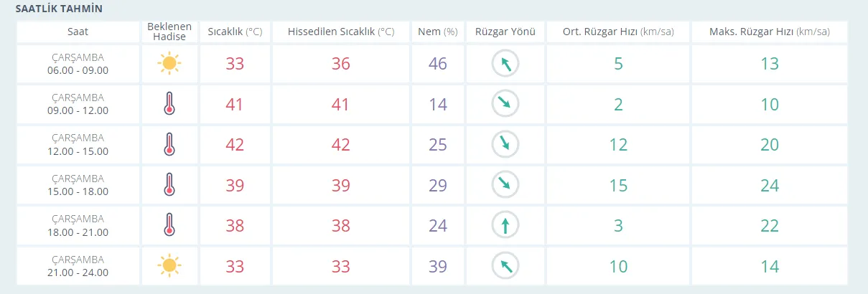Click the upward wind arrow for 18.00 - 21.00
The height and width of the screenshot is (294, 868).
click(x=505, y=225)
